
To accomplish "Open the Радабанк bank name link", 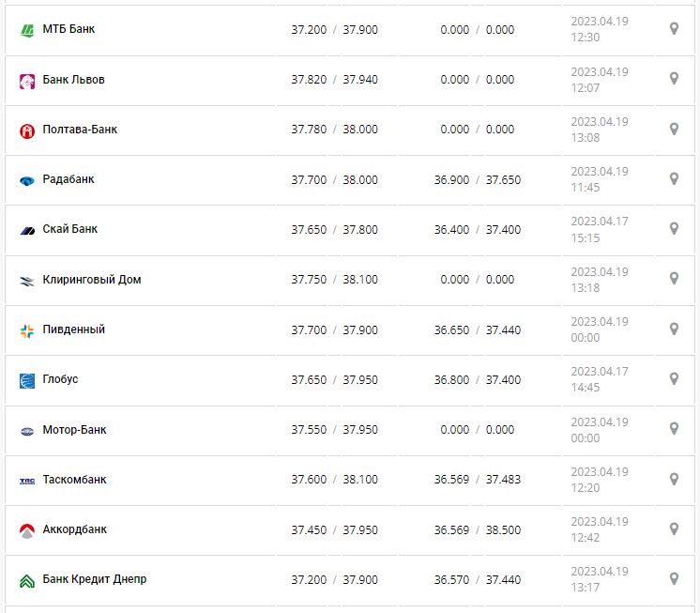I will coord(68,179).
